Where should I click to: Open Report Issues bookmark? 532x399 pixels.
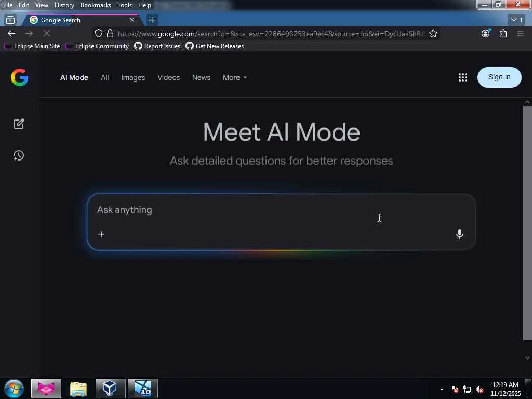[157, 46]
